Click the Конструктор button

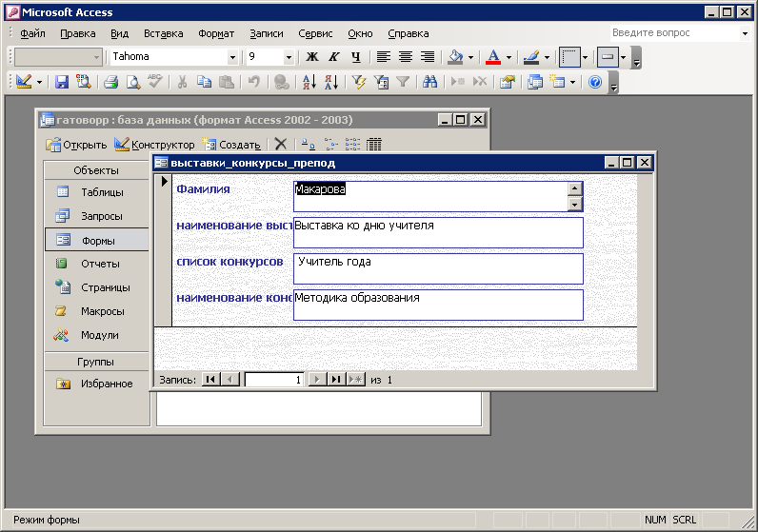pyautogui.click(x=155, y=145)
